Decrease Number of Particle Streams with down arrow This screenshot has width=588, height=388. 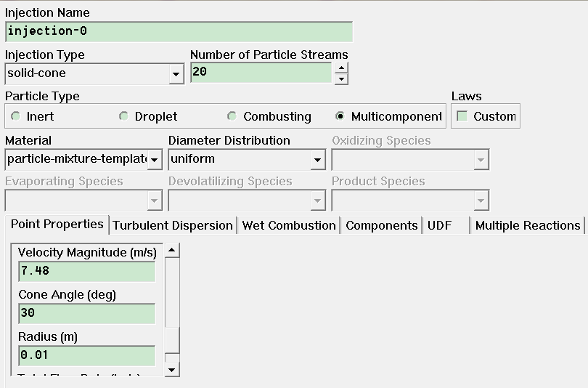(x=341, y=78)
